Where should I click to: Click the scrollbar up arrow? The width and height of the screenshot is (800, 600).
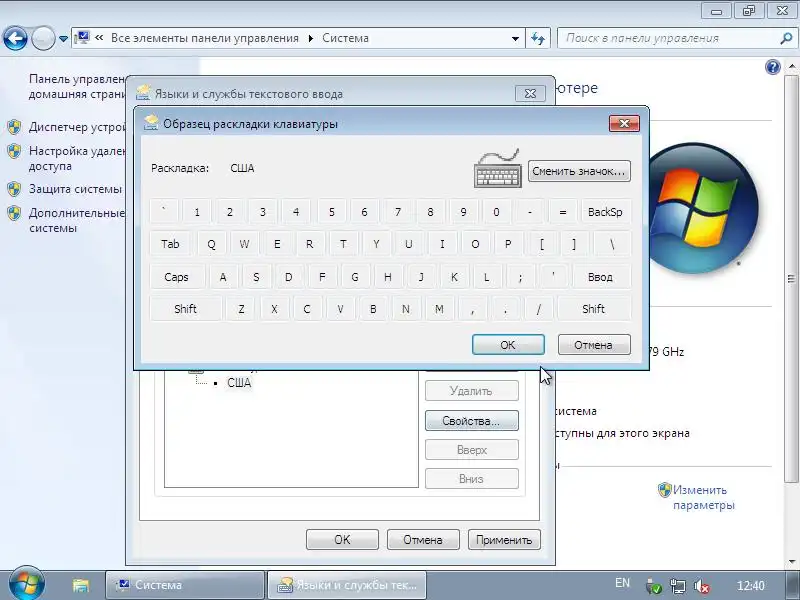(791, 66)
